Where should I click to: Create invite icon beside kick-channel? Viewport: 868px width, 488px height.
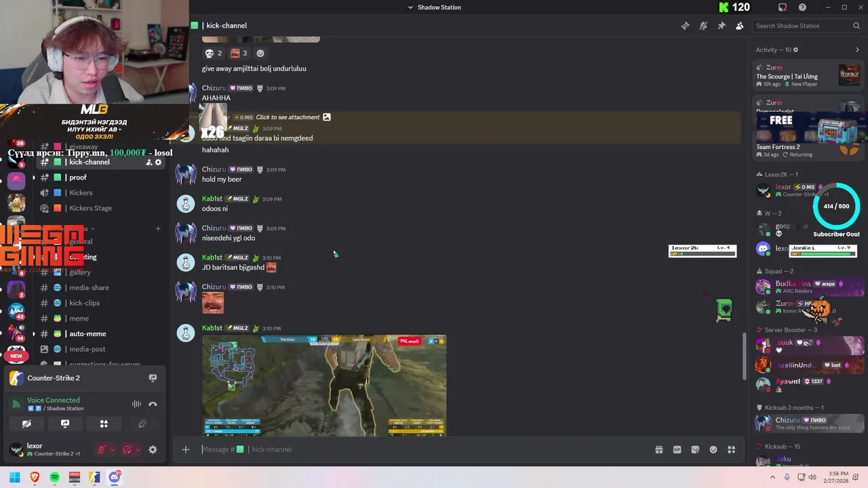149,163
